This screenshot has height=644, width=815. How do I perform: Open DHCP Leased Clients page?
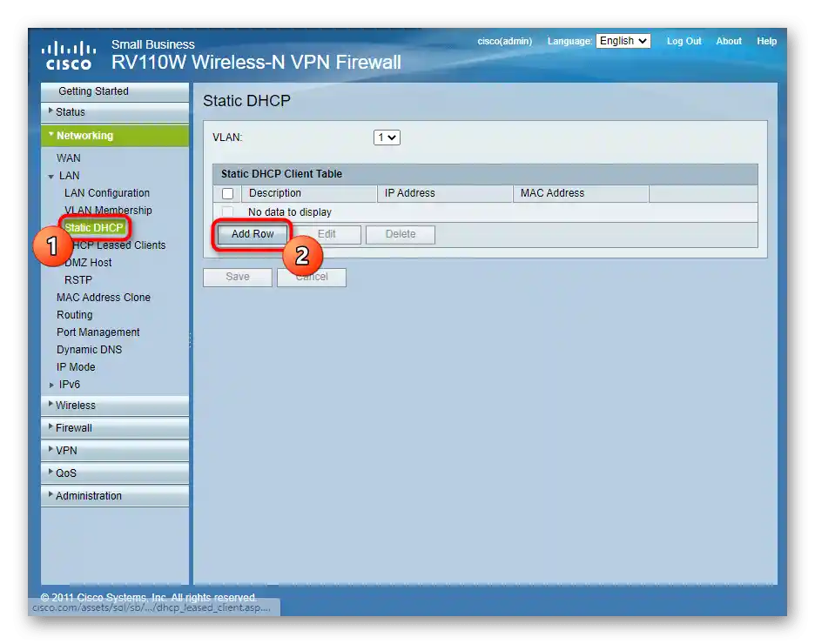[119, 245]
